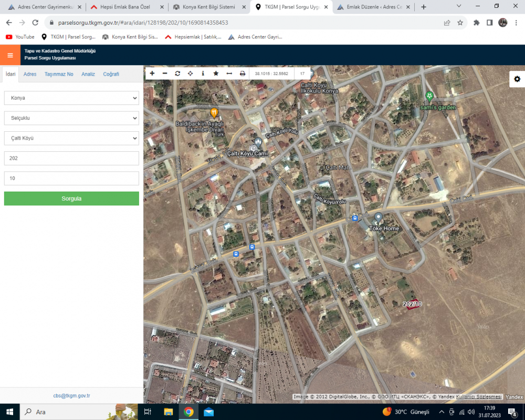The image size is (525, 420).
Task: Switch to the İdari tab
Action: [x=10, y=74]
